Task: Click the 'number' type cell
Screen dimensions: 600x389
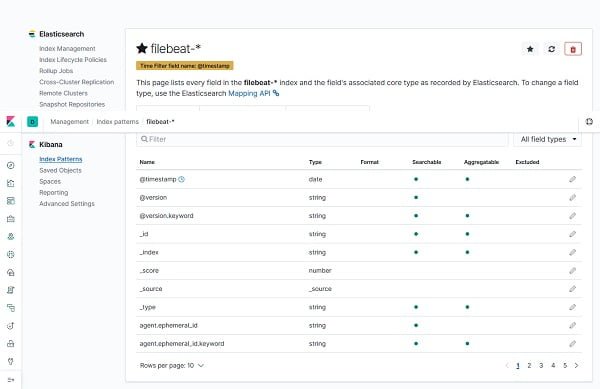Action: 320,270
